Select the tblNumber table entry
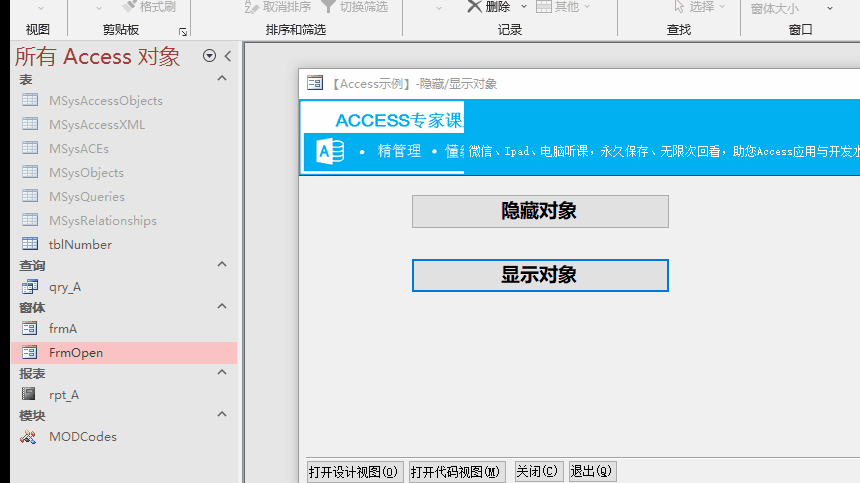Image resolution: width=860 pixels, height=483 pixels. 124,245
